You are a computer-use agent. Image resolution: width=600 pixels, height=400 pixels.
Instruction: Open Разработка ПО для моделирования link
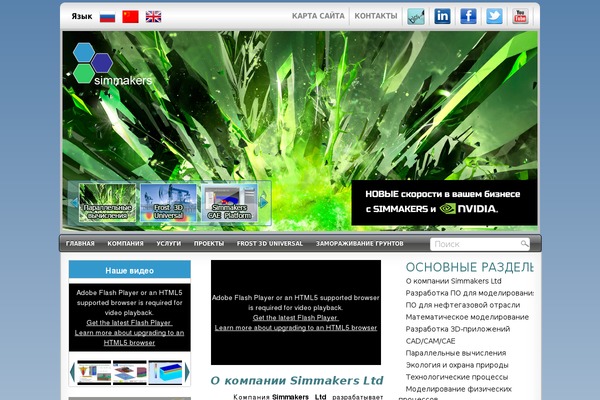click(470, 293)
